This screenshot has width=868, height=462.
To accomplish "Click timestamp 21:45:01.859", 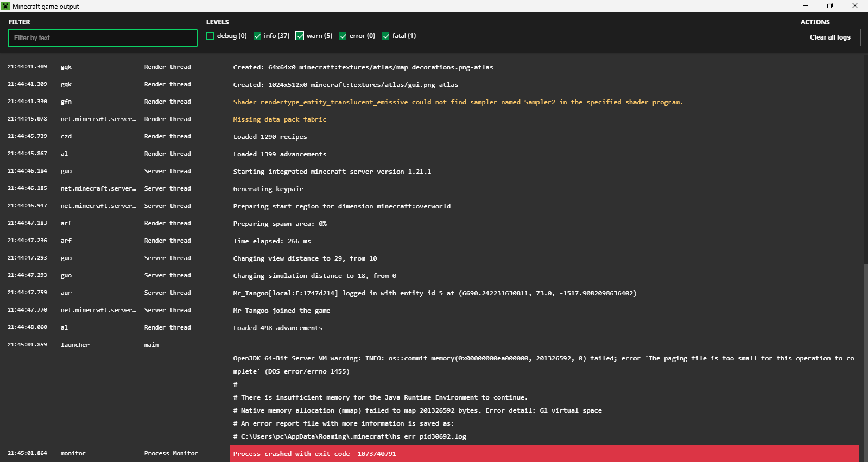I will click(x=27, y=345).
